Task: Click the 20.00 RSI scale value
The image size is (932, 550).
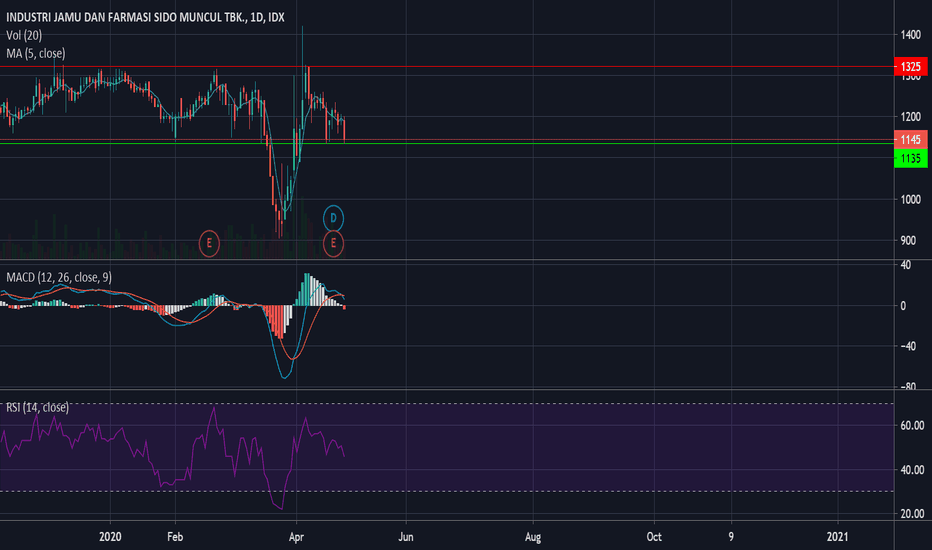Action: pyautogui.click(x=912, y=514)
